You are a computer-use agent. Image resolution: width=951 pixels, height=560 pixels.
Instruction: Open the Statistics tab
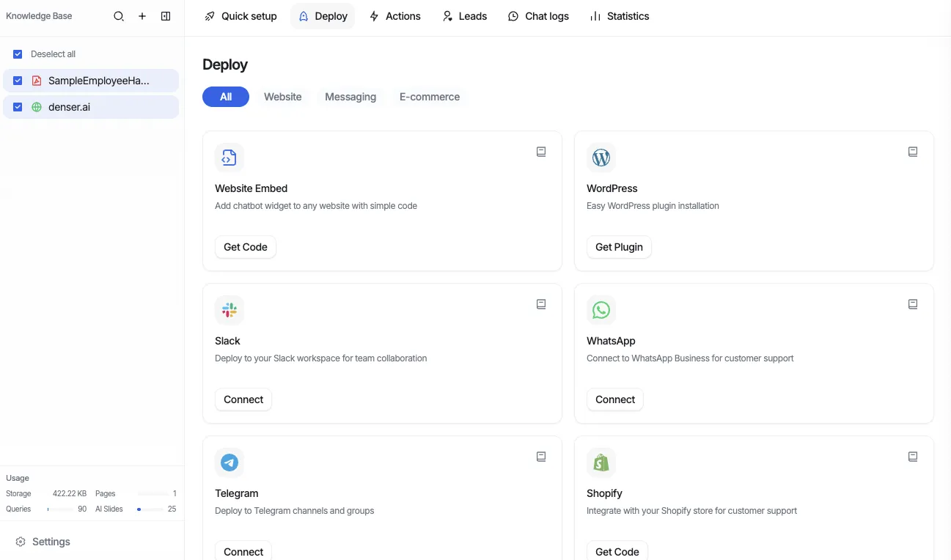pyautogui.click(x=619, y=15)
